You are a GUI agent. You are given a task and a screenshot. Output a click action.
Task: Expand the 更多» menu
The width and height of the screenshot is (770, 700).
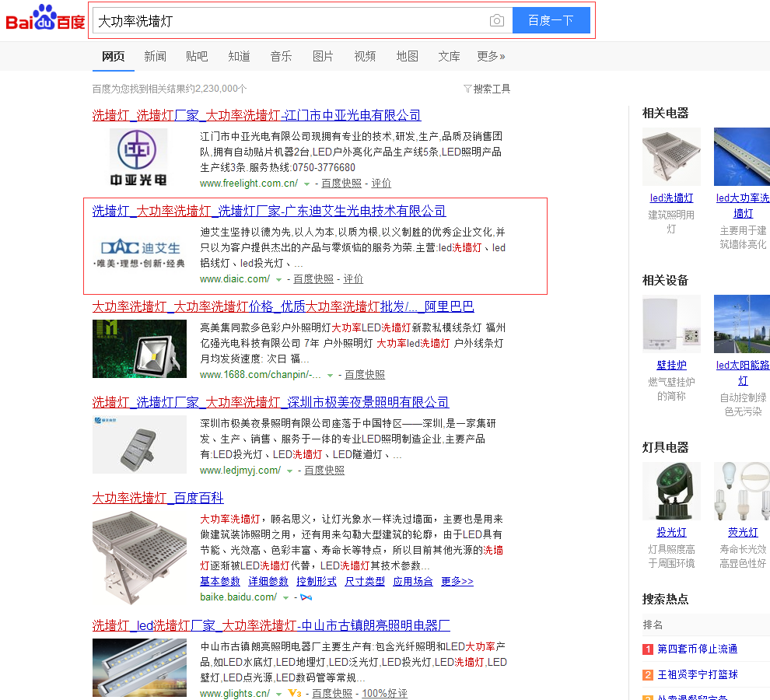[x=491, y=57]
